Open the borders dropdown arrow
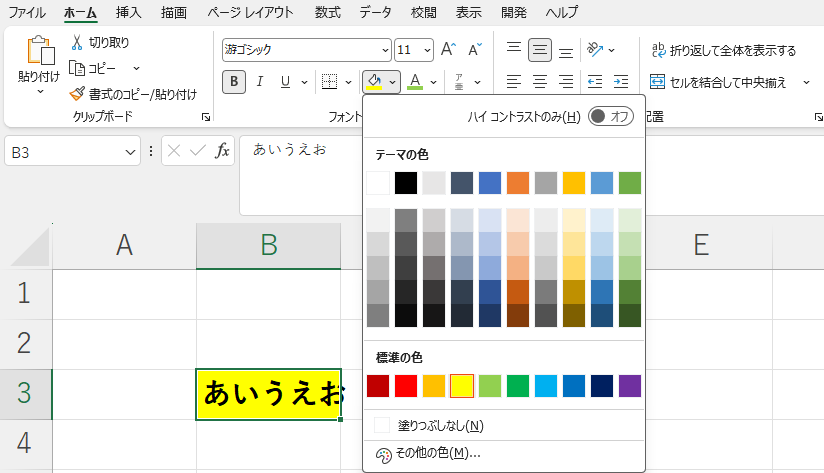The image size is (824, 473). (348, 83)
